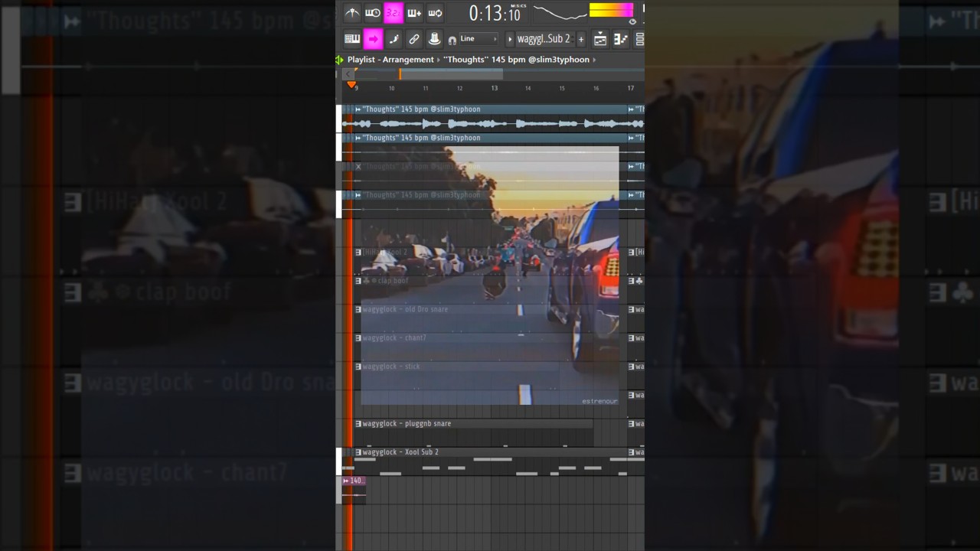Click pattern icon of pluggnb snare clip

[358, 423]
